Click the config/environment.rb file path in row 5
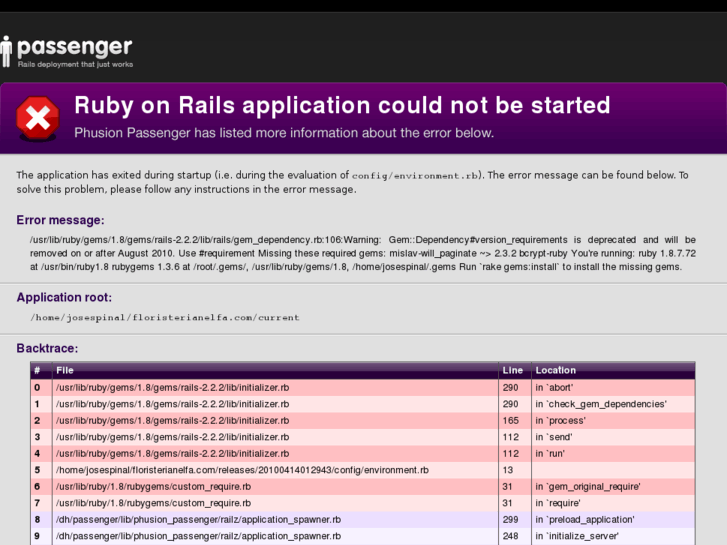 [x=242, y=470]
